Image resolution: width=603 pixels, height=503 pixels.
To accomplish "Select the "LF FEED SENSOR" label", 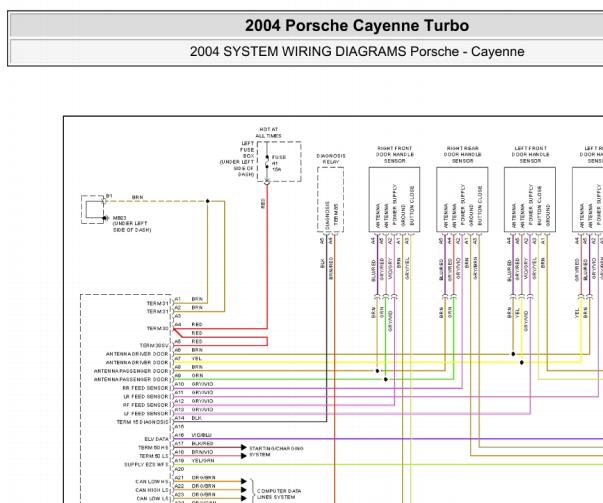I will click(146, 413).
